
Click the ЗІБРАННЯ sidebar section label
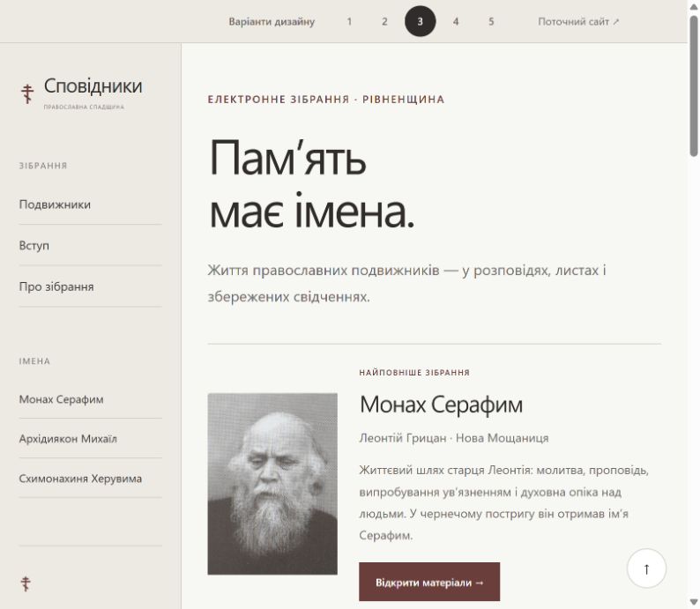click(43, 166)
